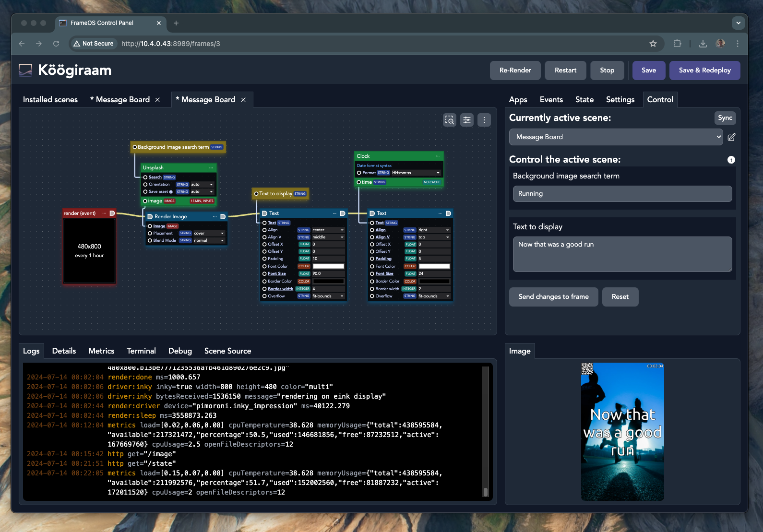Image resolution: width=763 pixels, height=532 pixels.
Task: Open the Unsplash Orientation dropdown
Action: (x=202, y=185)
